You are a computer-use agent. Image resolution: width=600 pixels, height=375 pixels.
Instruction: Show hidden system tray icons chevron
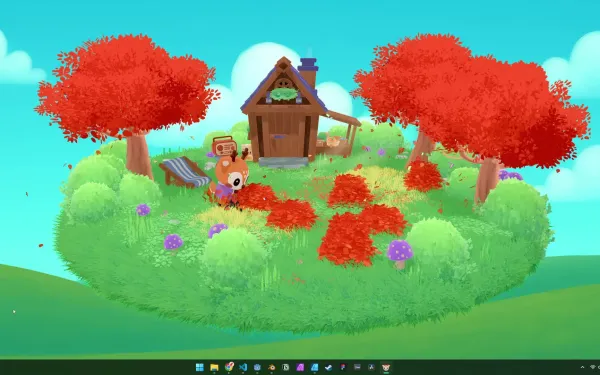coord(582,367)
